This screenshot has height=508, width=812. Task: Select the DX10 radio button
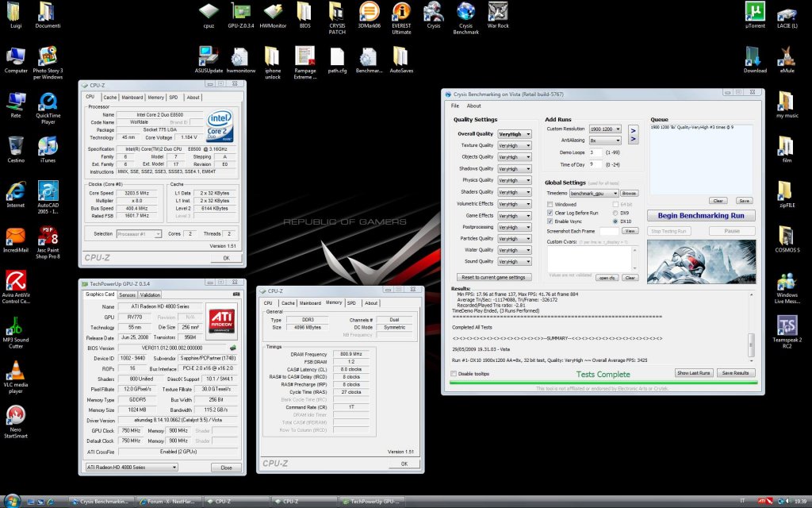point(615,221)
